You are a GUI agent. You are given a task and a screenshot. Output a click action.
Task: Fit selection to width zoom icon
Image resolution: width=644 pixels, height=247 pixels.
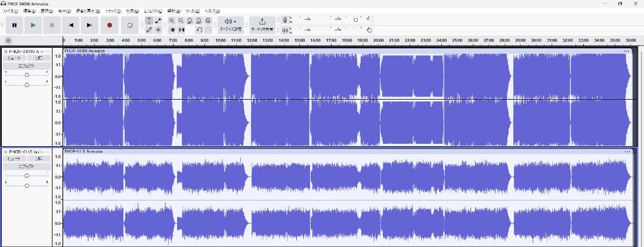click(190, 20)
